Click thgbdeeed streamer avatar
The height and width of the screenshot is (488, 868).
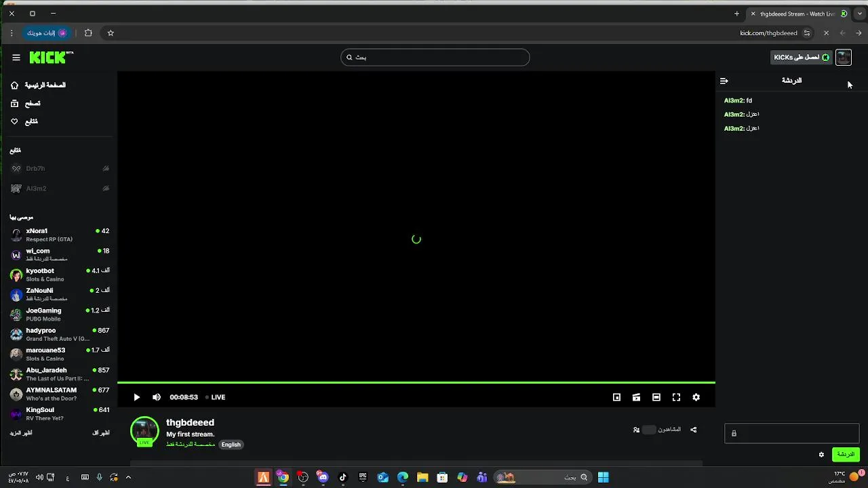pos(144,431)
